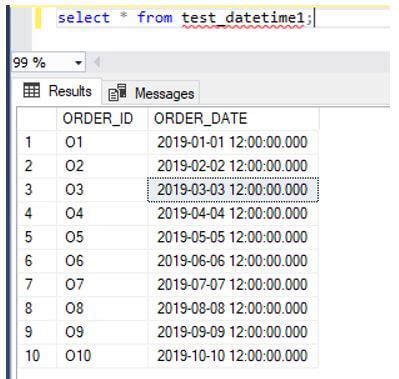This screenshot has width=399, height=379.
Task: Select cell O5 in ORDER_ID
Action: pos(102,237)
